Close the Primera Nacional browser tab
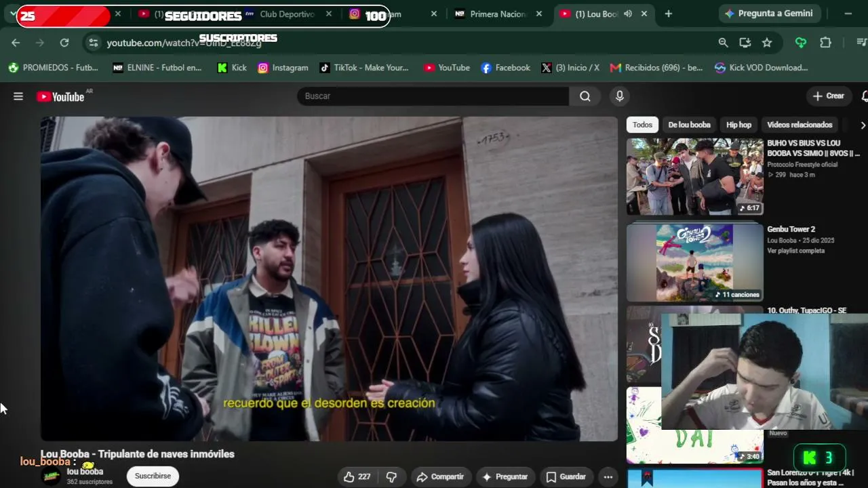The image size is (868, 488). pyautogui.click(x=539, y=14)
